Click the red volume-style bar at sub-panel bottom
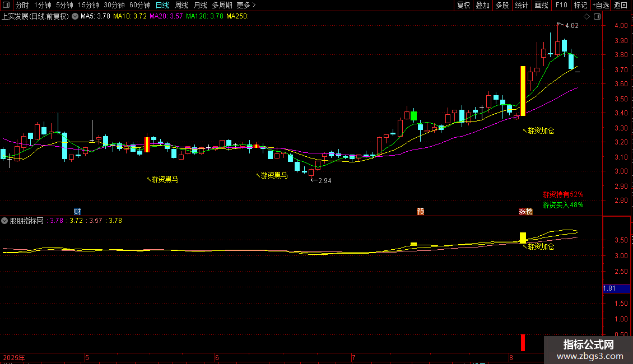This screenshot has width=633, height=364. (x=523, y=343)
